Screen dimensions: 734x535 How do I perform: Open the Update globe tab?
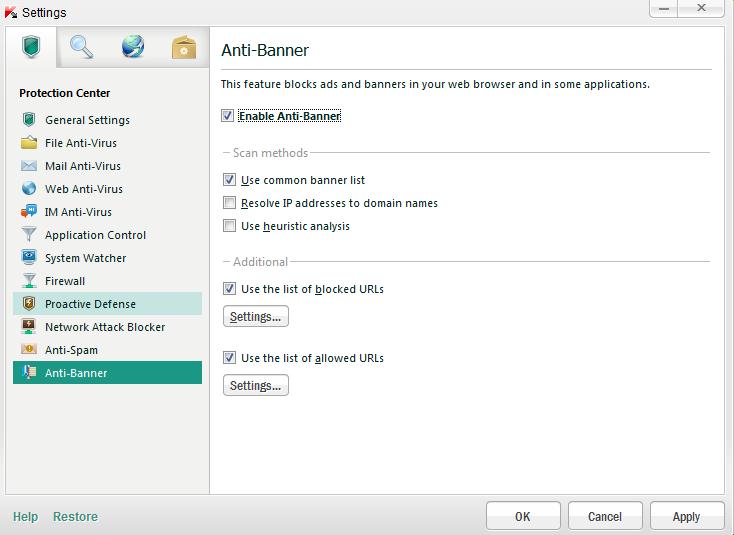[x=133, y=47]
